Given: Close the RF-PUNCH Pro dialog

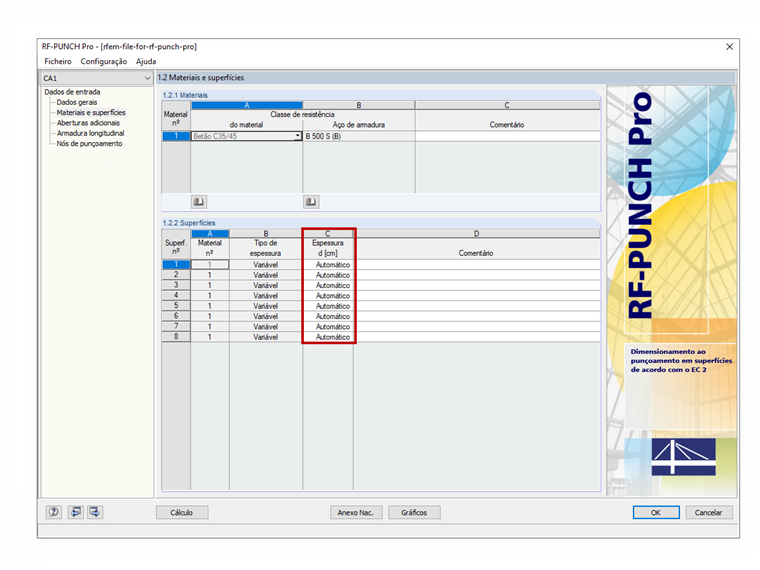Looking at the screenshot, I should pyautogui.click(x=729, y=47).
